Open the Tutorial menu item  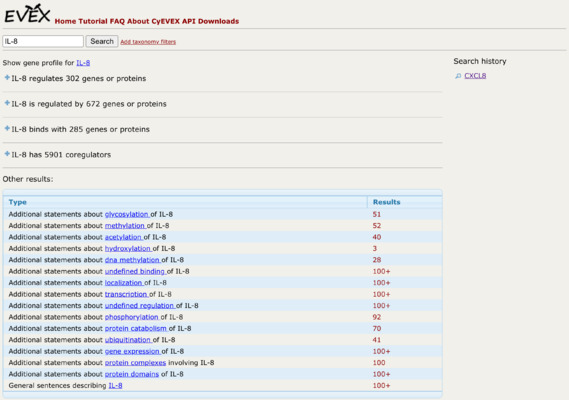(x=93, y=21)
